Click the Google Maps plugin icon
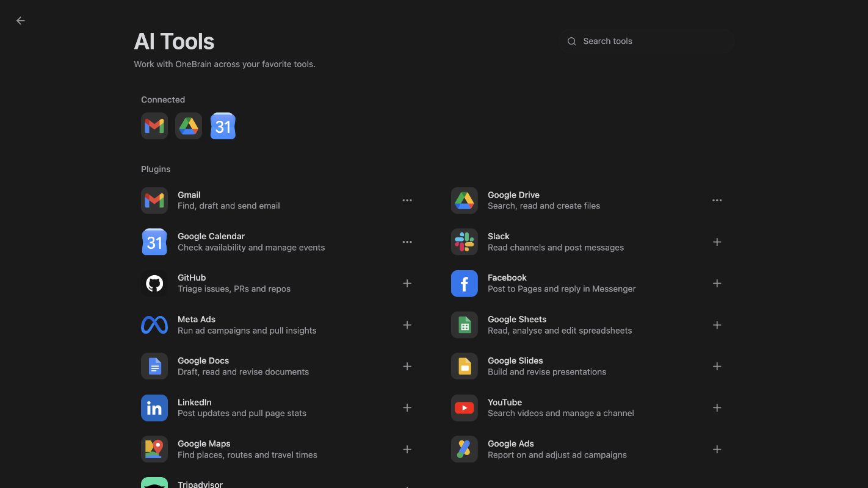The width and height of the screenshot is (868, 488). [154, 449]
